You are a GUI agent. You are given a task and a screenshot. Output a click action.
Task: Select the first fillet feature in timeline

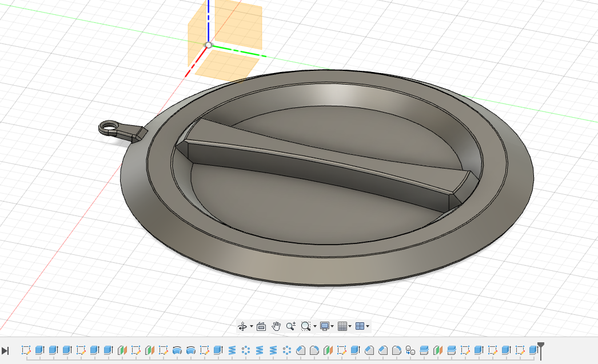pyautogui.click(x=314, y=350)
